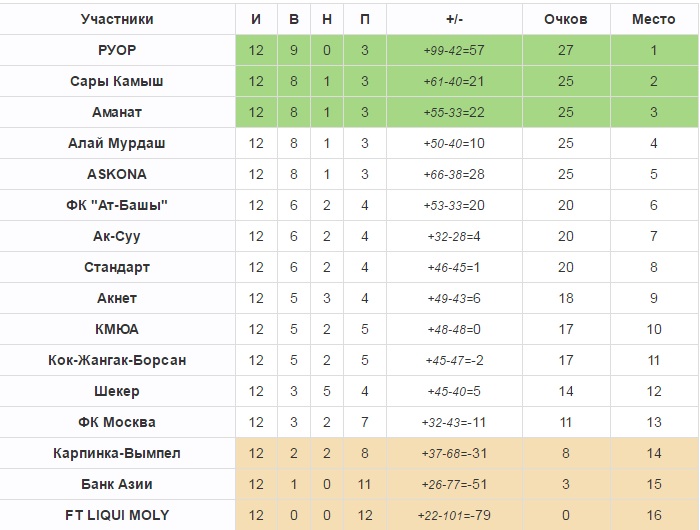Viewport: 700px width, 530px height.
Task: Click the Очков column header
Action: click(565, 19)
